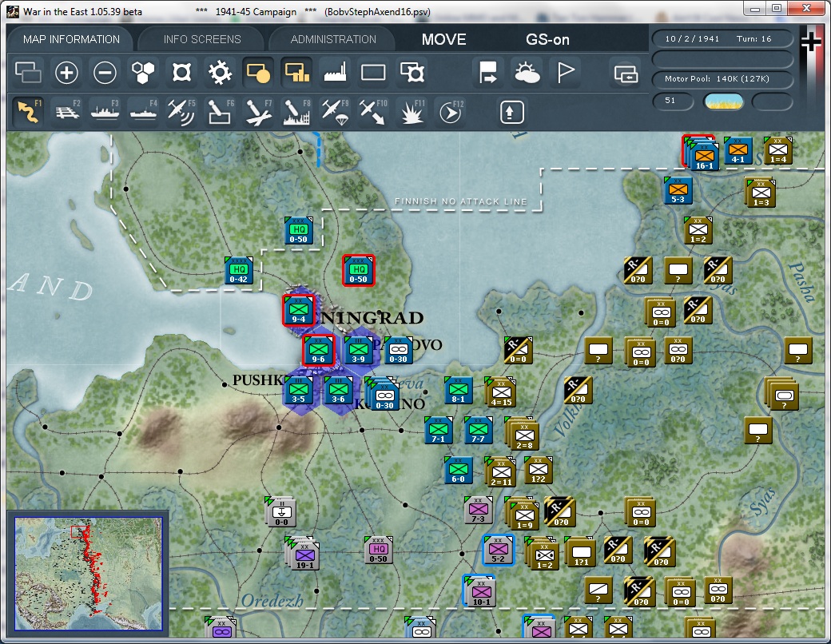Click the 51 value pill

click(x=671, y=101)
